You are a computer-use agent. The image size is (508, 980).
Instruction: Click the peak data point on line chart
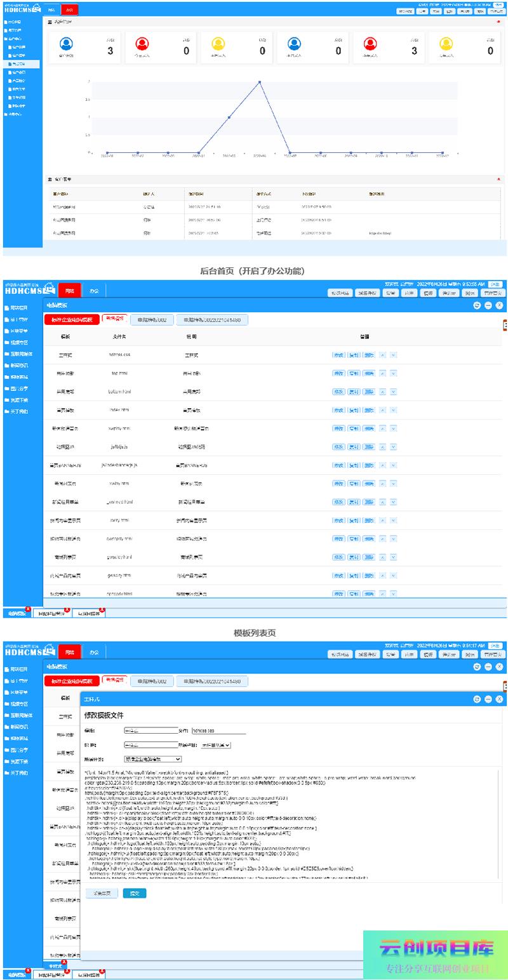pyautogui.click(x=260, y=82)
